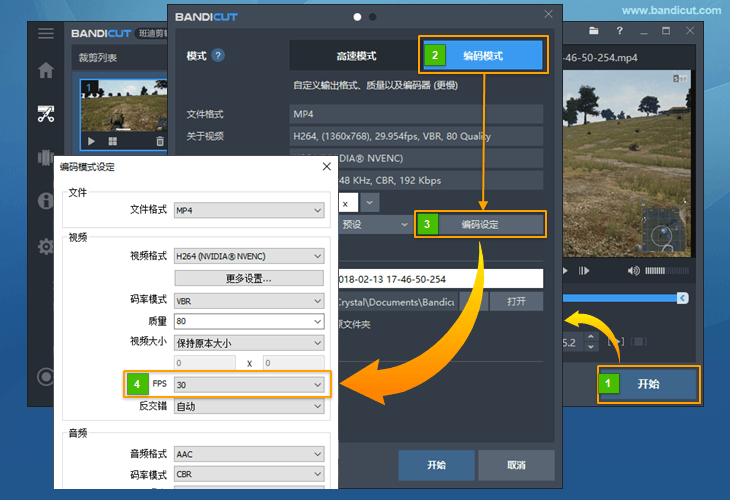Open the video bitrate mode VBR dropdown
This screenshot has width=730, height=500.
(249, 301)
